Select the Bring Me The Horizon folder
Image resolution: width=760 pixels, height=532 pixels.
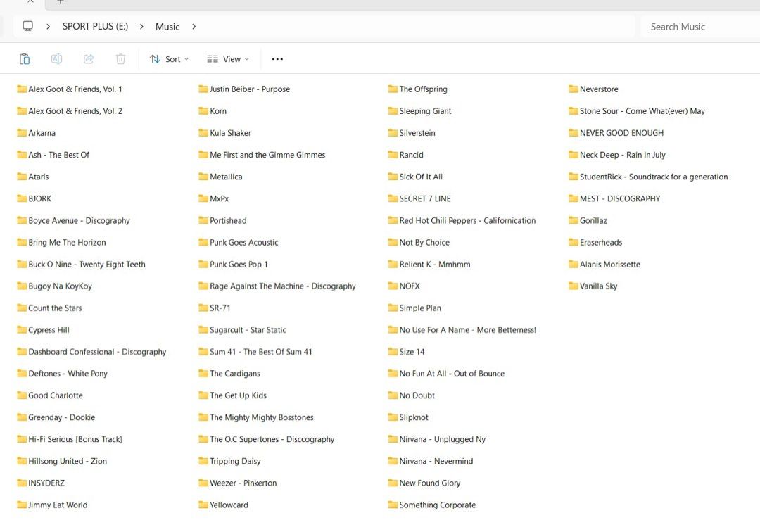tap(61, 242)
